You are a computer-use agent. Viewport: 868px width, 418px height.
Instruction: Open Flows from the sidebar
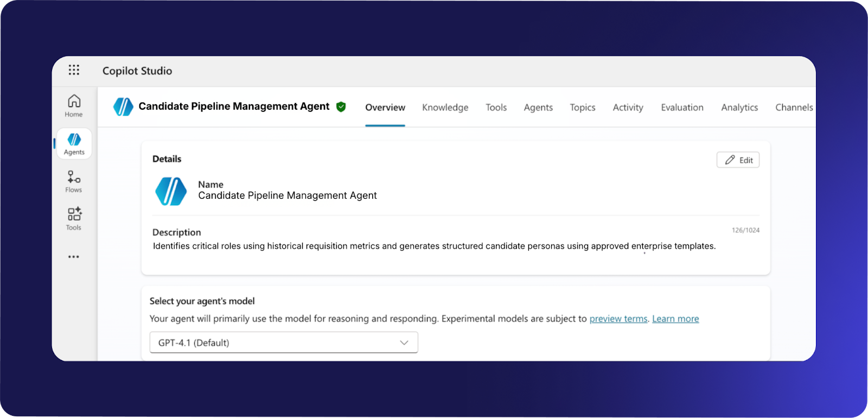pos(74,181)
